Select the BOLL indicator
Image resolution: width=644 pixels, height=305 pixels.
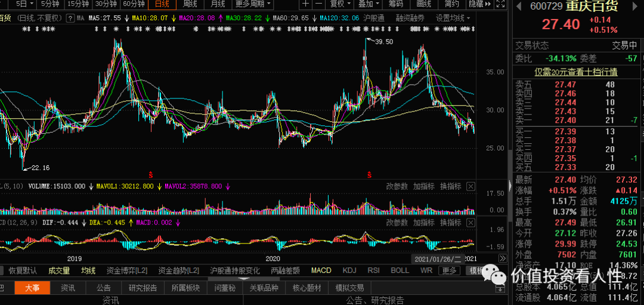[400, 270]
